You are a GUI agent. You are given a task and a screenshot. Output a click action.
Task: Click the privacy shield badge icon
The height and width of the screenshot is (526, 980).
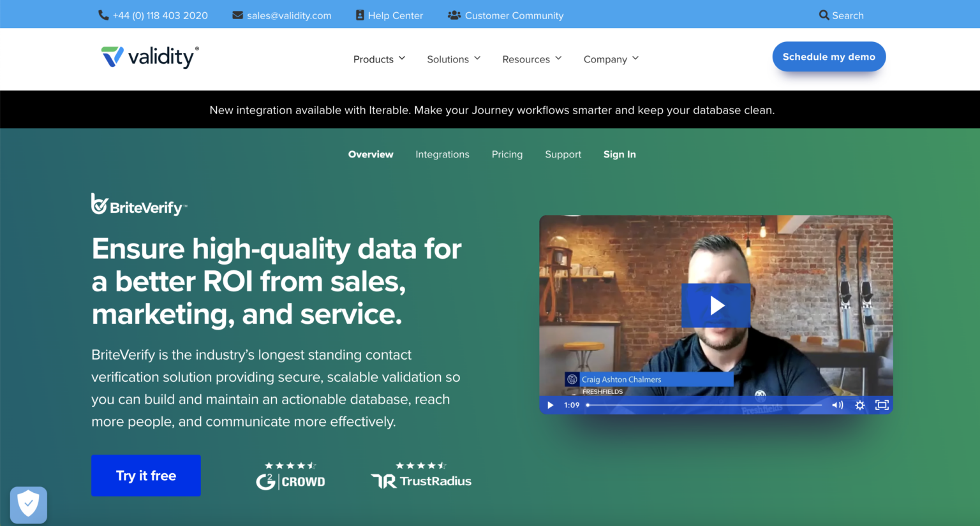tap(29, 504)
